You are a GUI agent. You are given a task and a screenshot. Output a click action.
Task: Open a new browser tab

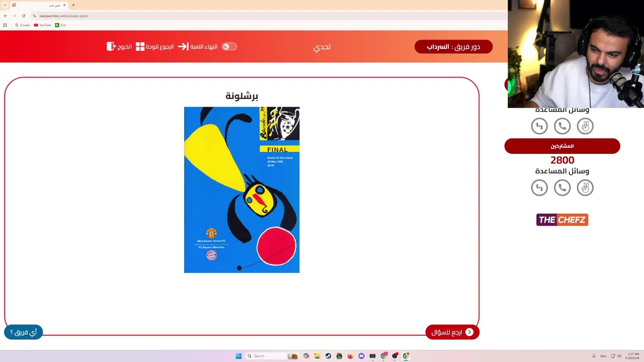[73, 5]
